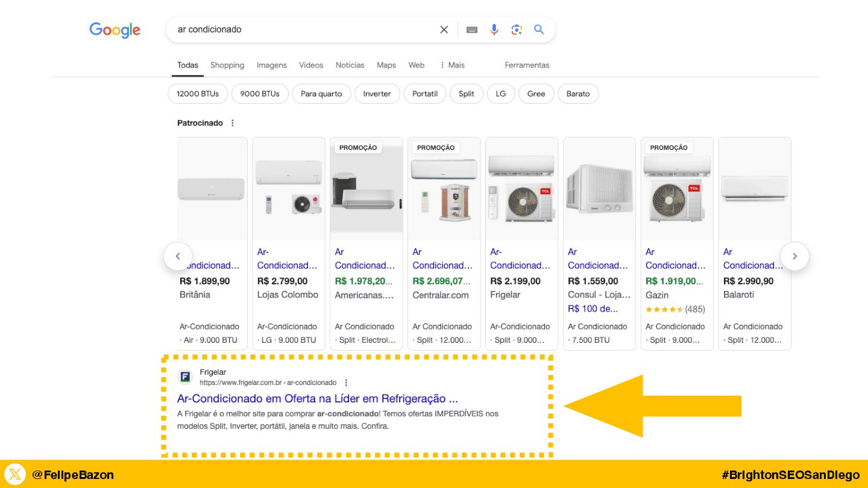Open Ar-Condicionado em Oferta Frigelar link

pyautogui.click(x=317, y=399)
